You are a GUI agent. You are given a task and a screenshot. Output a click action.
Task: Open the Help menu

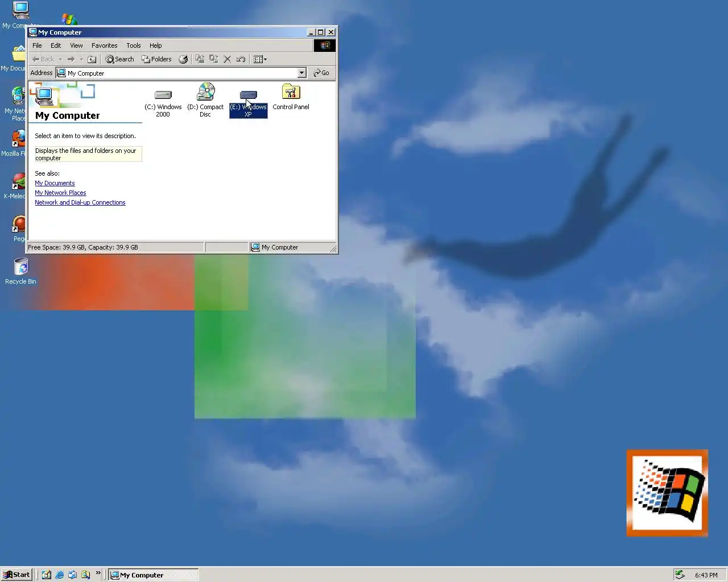tap(155, 45)
